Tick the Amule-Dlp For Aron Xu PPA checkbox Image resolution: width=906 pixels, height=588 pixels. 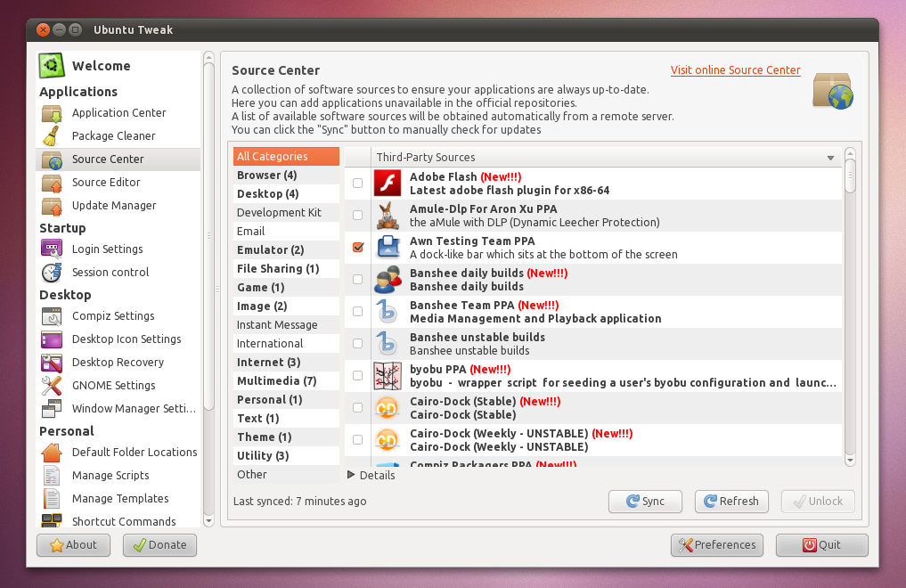357,215
